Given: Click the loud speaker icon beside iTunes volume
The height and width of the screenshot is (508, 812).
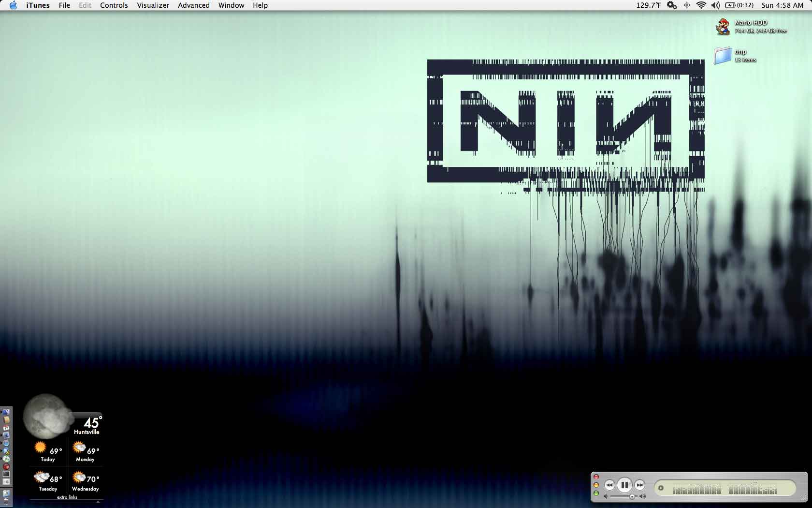Looking at the screenshot, I should [x=642, y=497].
